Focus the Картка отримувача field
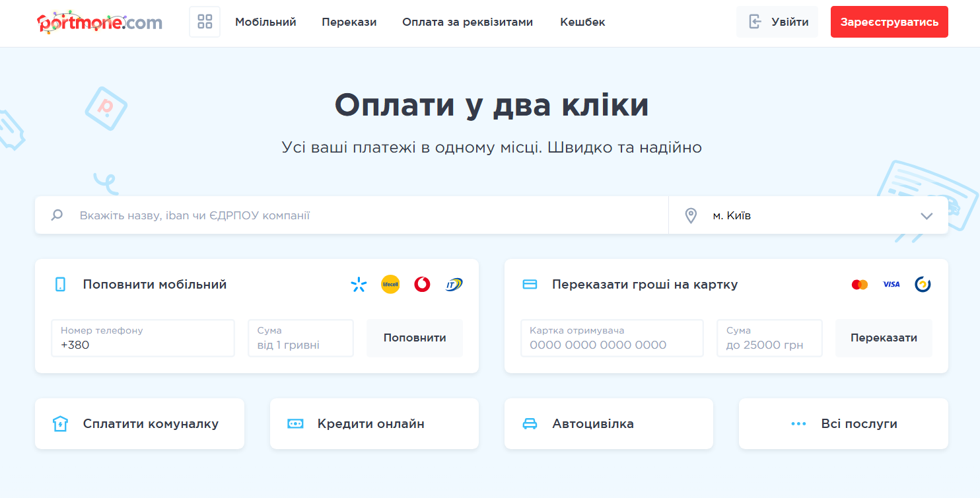The height and width of the screenshot is (498, 980). point(612,338)
